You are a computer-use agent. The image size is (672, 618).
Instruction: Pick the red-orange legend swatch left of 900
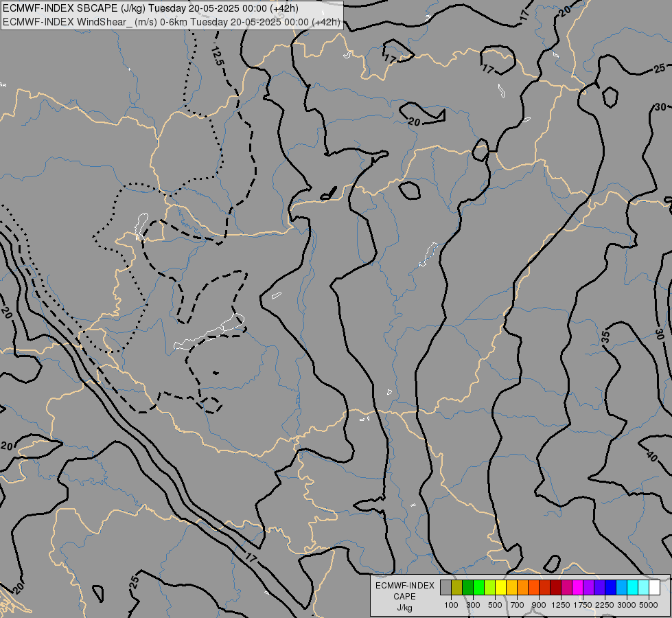[x=533, y=588]
